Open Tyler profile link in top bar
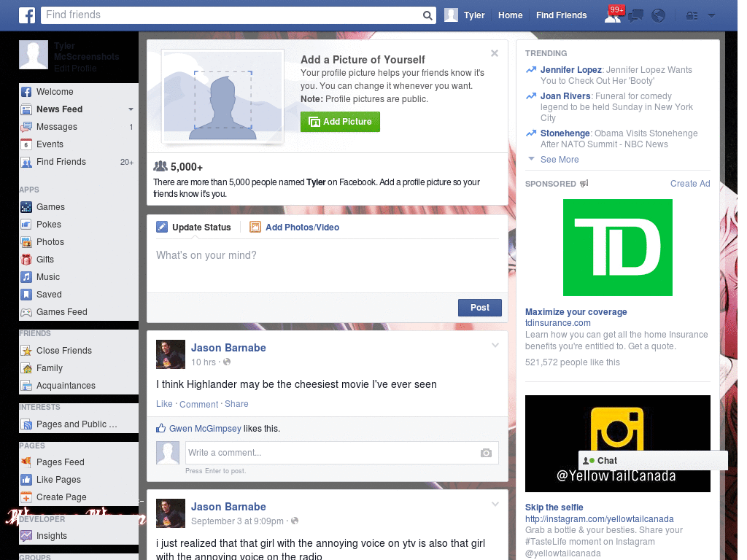The height and width of the screenshot is (560, 747). coord(474,15)
